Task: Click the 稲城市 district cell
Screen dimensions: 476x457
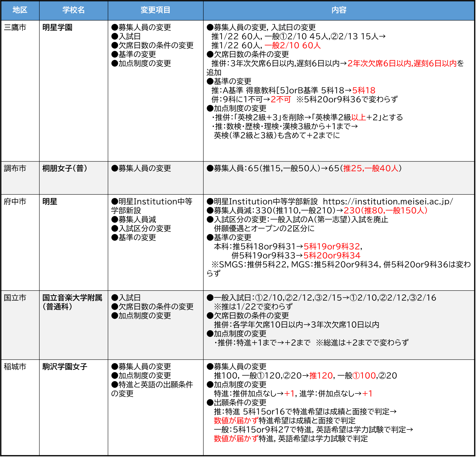Action: coord(15,367)
